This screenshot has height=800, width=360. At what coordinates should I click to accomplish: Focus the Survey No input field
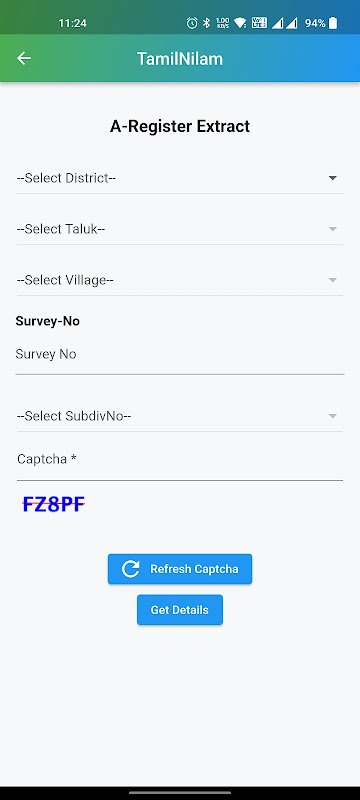coord(179,355)
